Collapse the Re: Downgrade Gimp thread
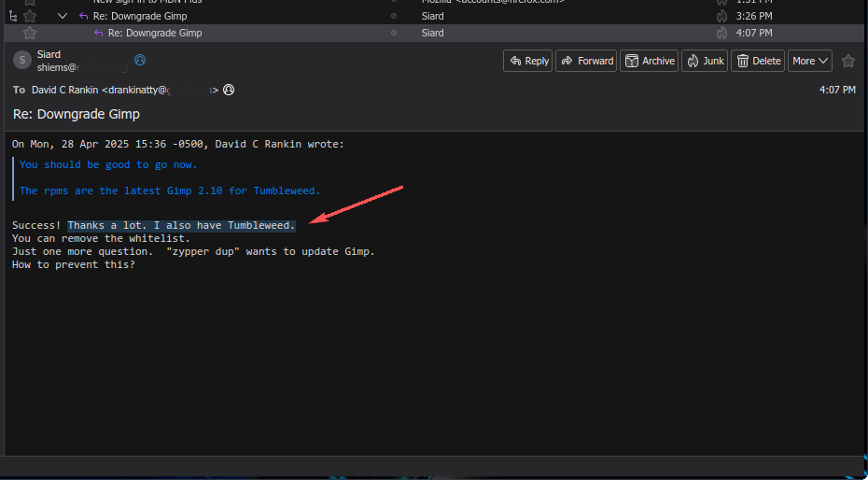Viewport: 868px width, 480px height. [x=63, y=16]
